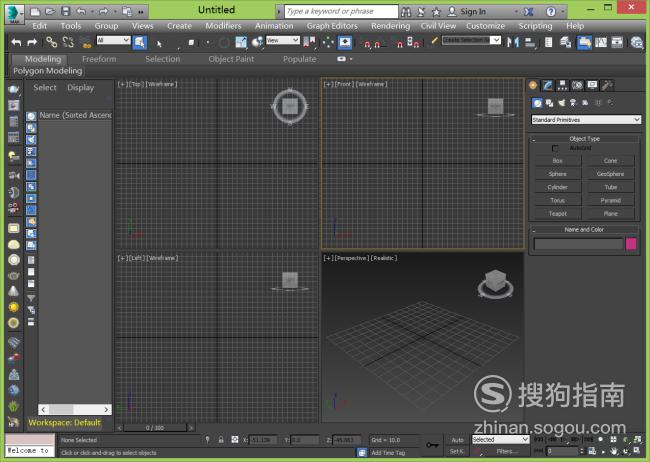
Task: Create a Sphere primitive
Action: click(x=558, y=174)
